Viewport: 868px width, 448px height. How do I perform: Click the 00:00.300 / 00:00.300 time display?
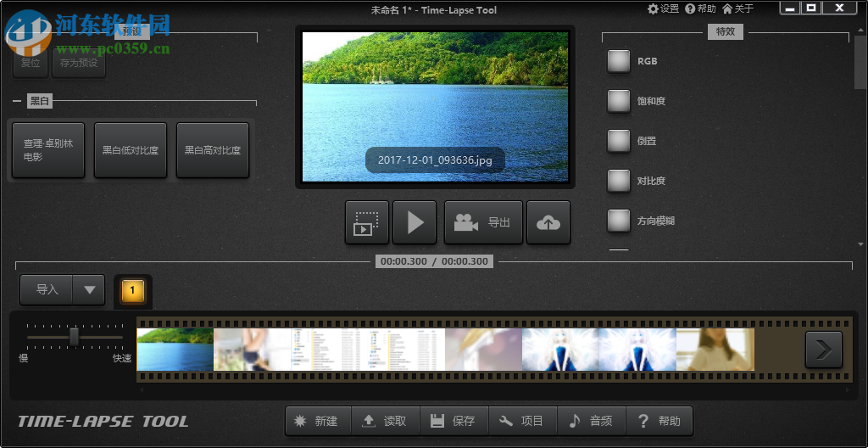pos(434,261)
